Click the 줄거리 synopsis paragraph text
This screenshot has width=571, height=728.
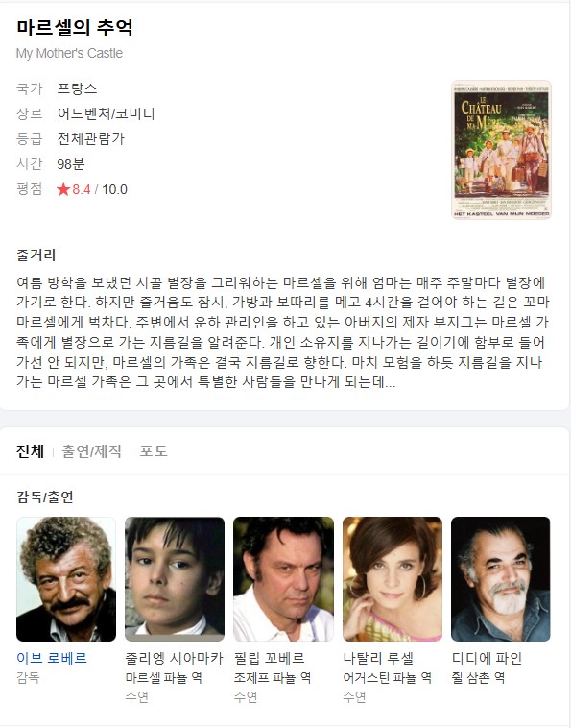(x=283, y=332)
